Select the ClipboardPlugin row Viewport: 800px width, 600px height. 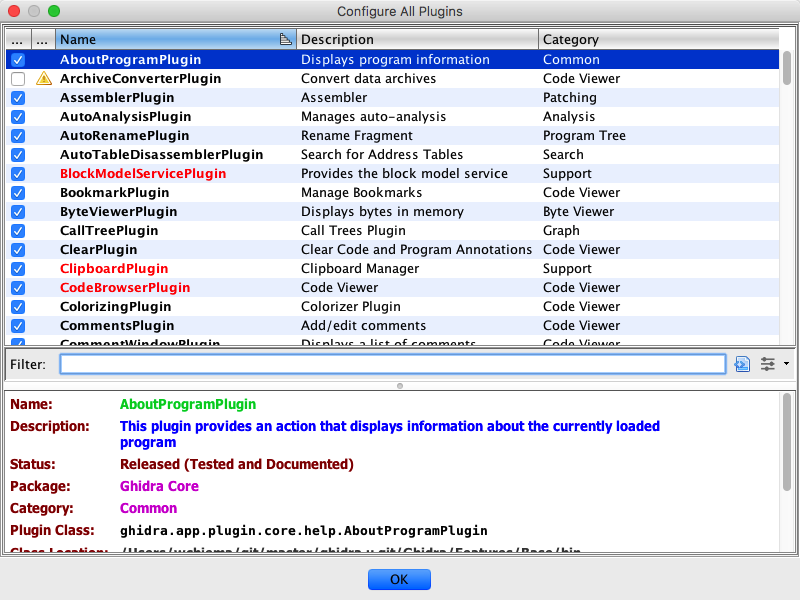click(114, 269)
